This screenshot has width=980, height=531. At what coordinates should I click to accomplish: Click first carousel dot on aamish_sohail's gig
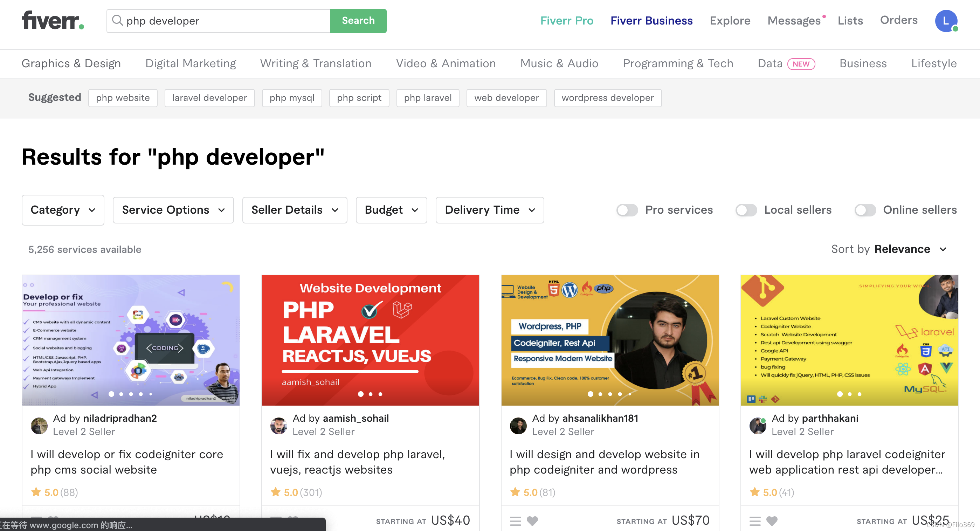(x=361, y=394)
